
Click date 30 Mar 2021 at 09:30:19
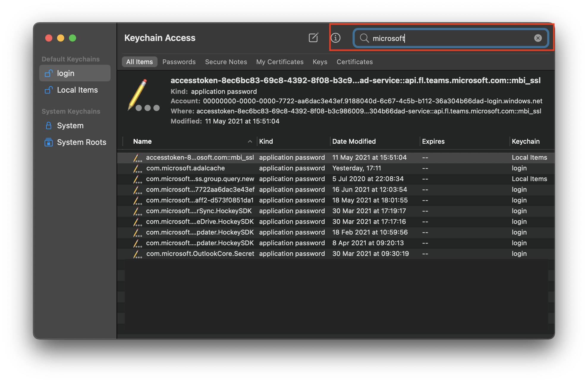pos(370,254)
